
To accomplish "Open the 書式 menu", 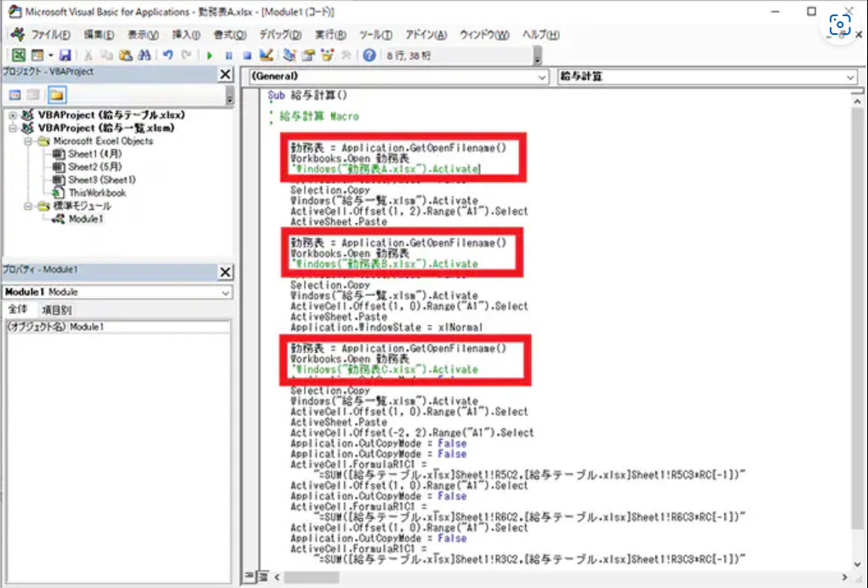I will (230, 34).
